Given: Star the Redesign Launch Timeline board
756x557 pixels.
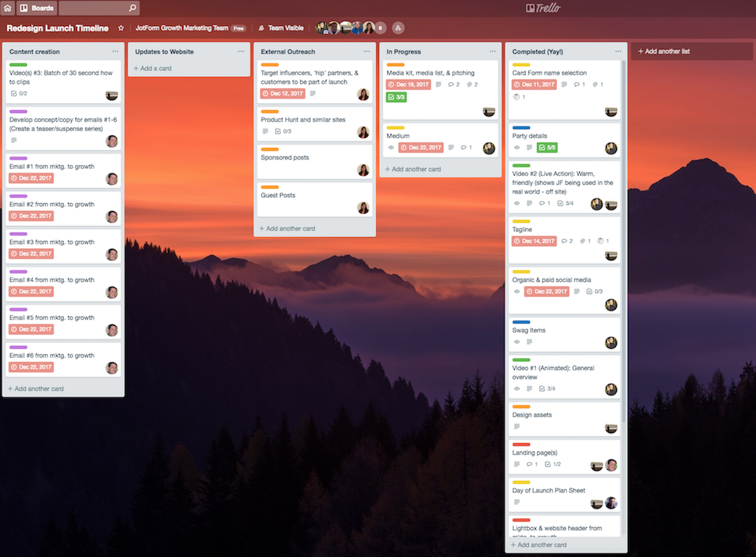Looking at the screenshot, I should (121, 28).
